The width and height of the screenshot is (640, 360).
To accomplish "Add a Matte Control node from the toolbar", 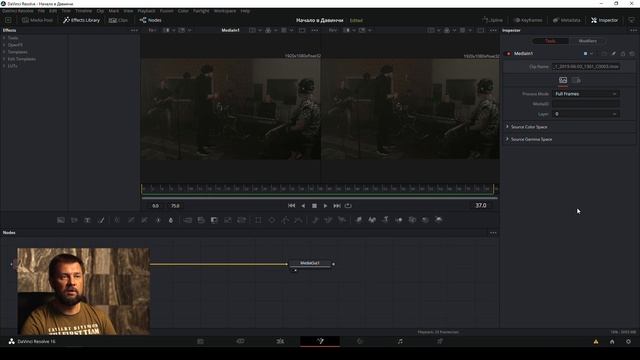I will tap(214, 220).
